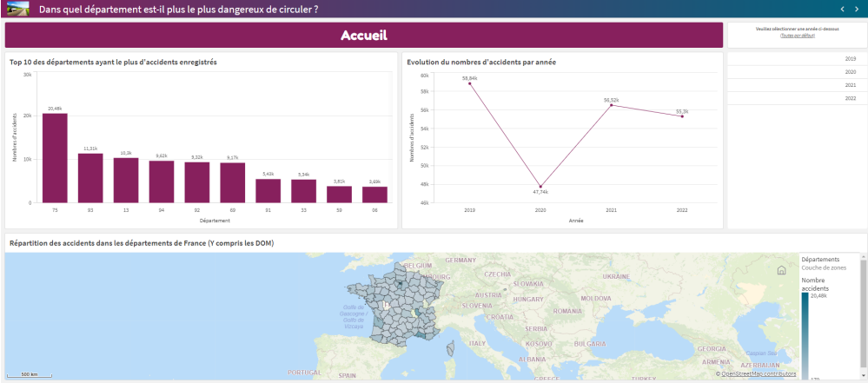
Task: Go to the previous sheet arrow
Action: point(842,9)
